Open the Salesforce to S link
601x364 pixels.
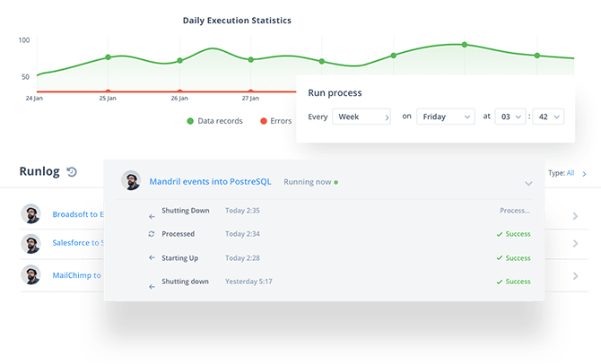tap(78, 243)
